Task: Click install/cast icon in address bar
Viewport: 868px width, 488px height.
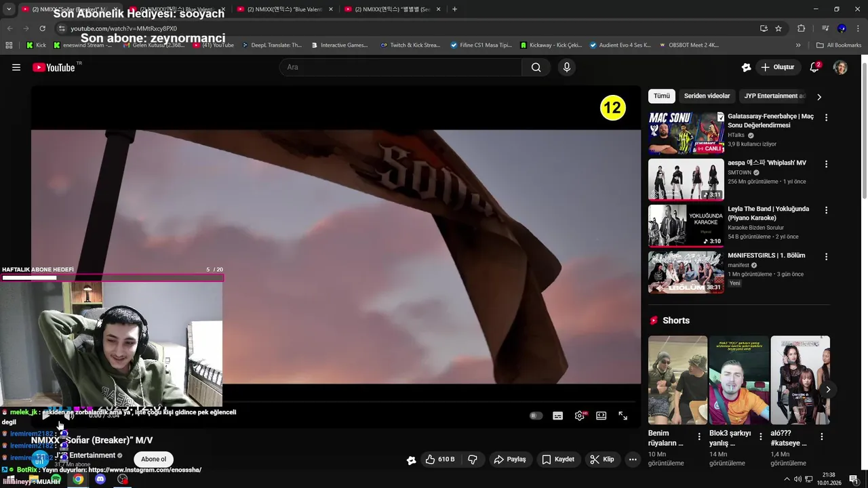Action: (764, 28)
